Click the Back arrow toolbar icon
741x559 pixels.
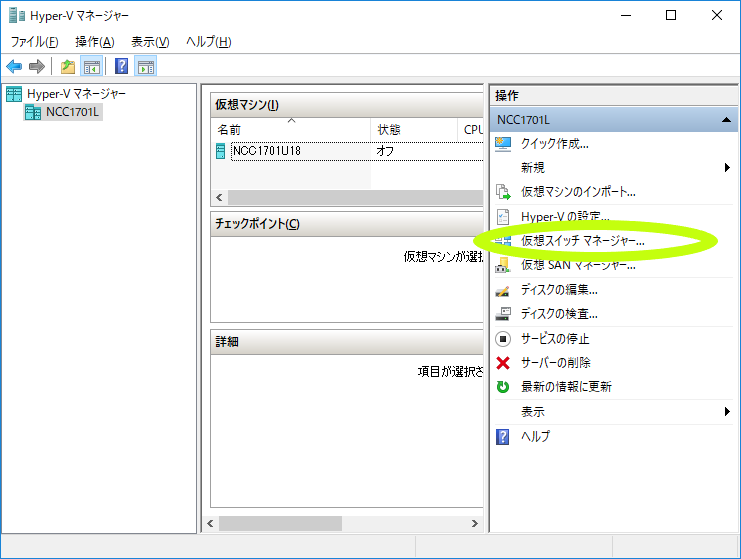[14, 67]
